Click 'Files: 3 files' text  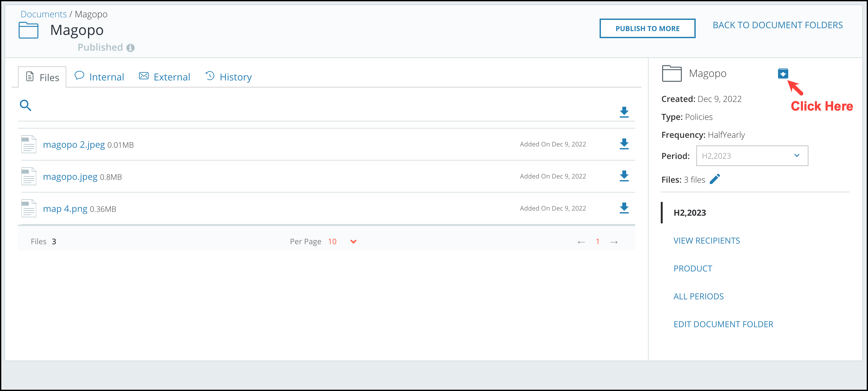pyautogui.click(x=683, y=180)
